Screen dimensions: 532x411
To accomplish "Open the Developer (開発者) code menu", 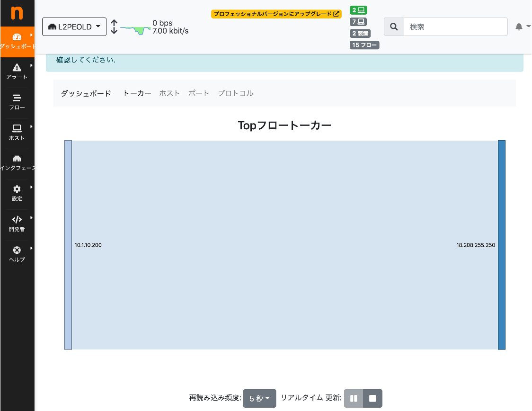I will pos(17,224).
